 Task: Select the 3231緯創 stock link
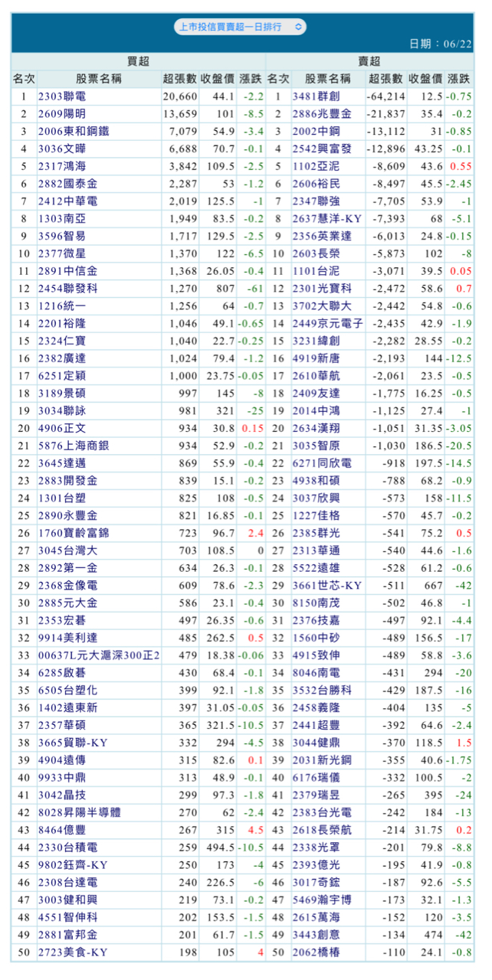coord(314,341)
